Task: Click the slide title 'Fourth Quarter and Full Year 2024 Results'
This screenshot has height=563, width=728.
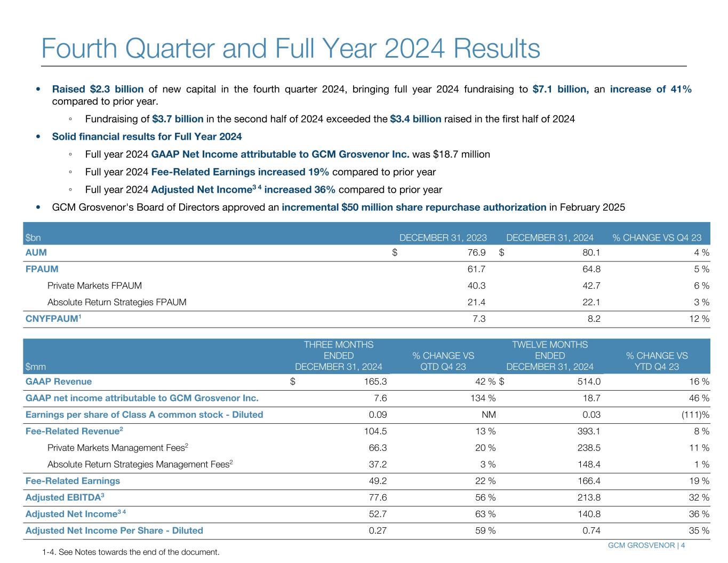Action: (x=291, y=49)
